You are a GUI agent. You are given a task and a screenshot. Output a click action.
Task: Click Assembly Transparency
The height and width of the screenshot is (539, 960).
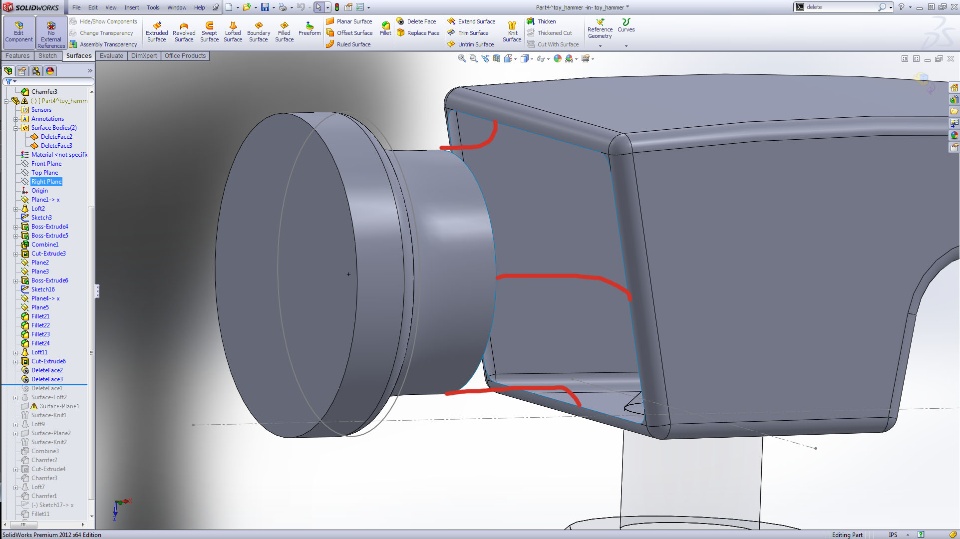103,44
